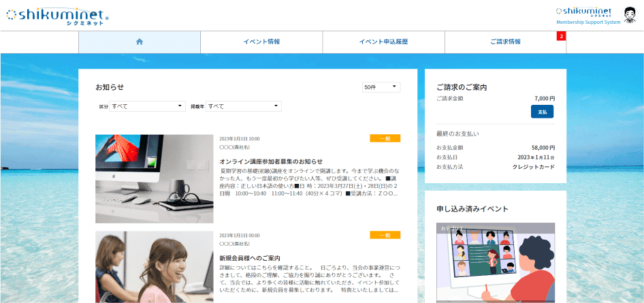
Task: Click the 58,000 円 payment amount
Action: 543,147
